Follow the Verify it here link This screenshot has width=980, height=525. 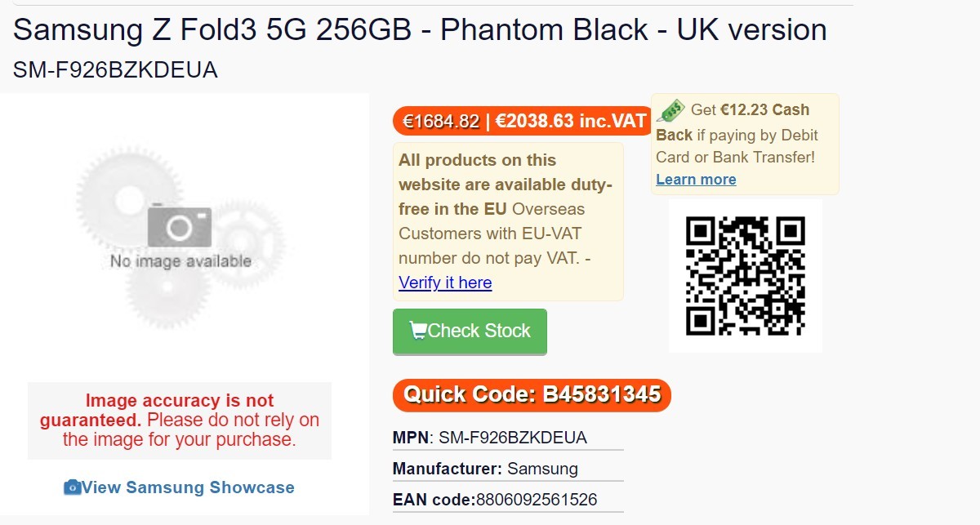[x=445, y=283]
